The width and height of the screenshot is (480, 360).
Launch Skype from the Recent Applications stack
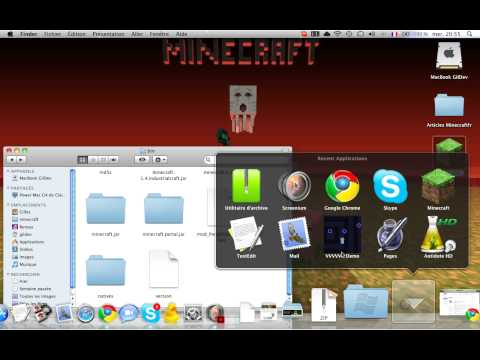(x=390, y=190)
